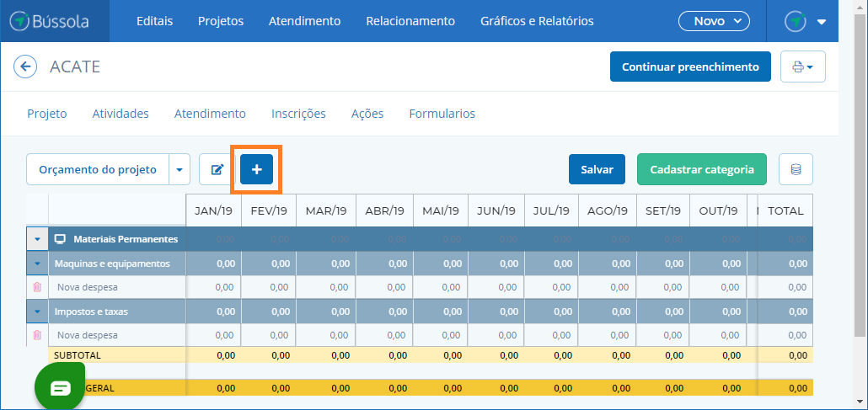Click the AGO/19 column header
The width and height of the screenshot is (868, 410).
point(608,210)
